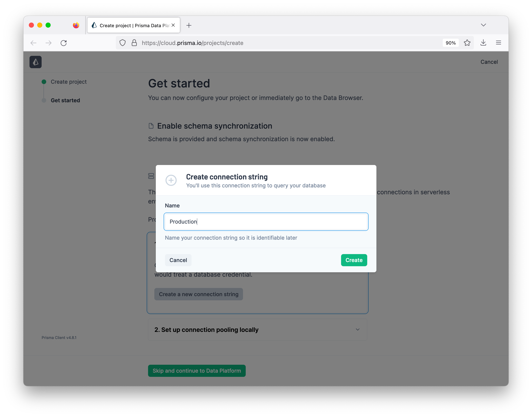Click the bookmark star icon in browser toolbar
This screenshot has height=417, width=532.
click(468, 43)
